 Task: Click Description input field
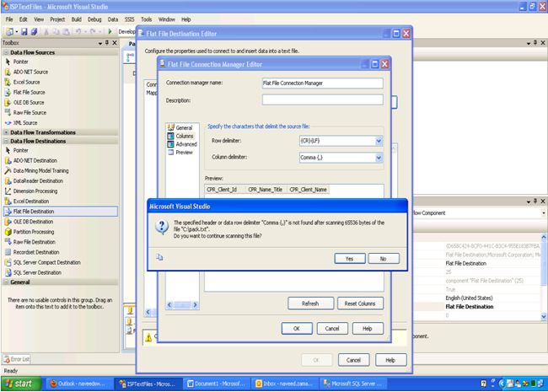pyautogui.click(x=323, y=99)
